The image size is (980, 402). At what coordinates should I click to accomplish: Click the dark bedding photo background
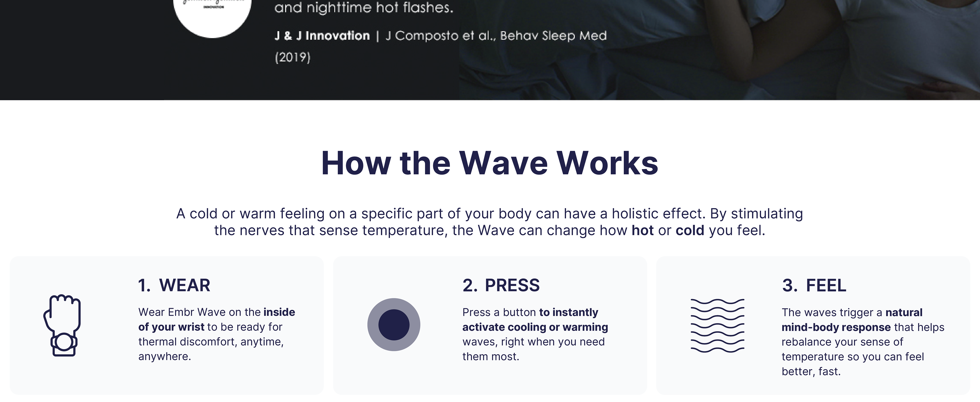click(x=719, y=50)
